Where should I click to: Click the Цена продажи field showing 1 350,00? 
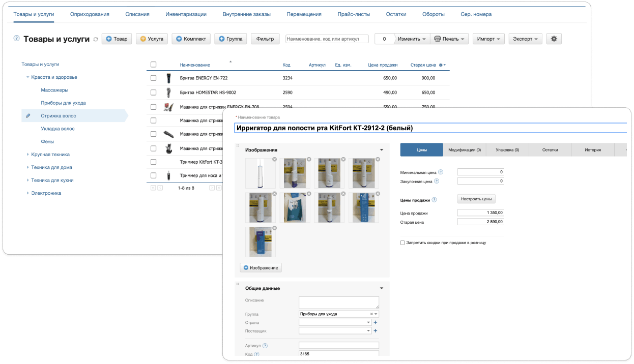pyautogui.click(x=481, y=213)
